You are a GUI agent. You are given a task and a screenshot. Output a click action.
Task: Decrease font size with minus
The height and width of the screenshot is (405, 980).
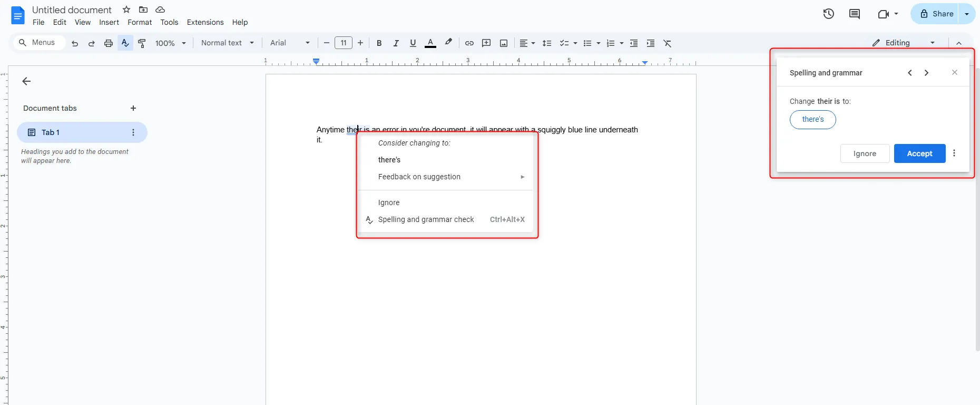(x=327, y=43)
